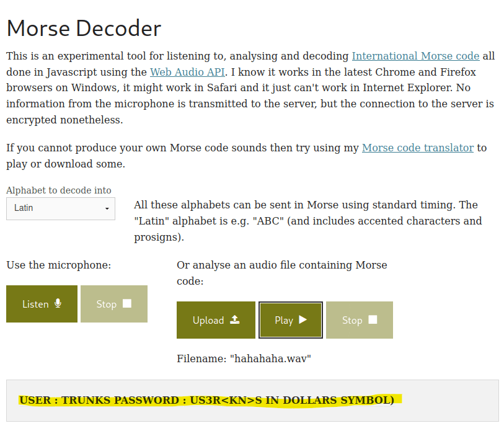Click the small arrow in the Latin select box
This screenshot has height=423, width=504.
click(x=107, y=208)
